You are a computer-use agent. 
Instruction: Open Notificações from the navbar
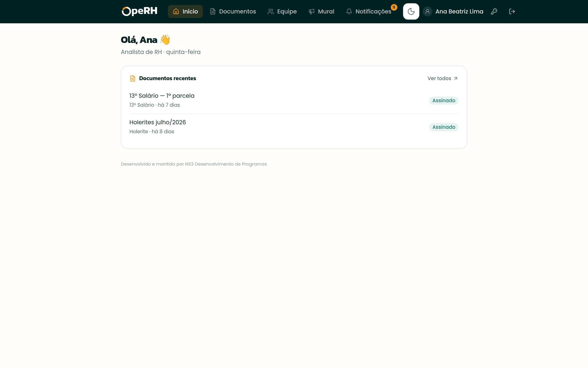tap(369, 11)
